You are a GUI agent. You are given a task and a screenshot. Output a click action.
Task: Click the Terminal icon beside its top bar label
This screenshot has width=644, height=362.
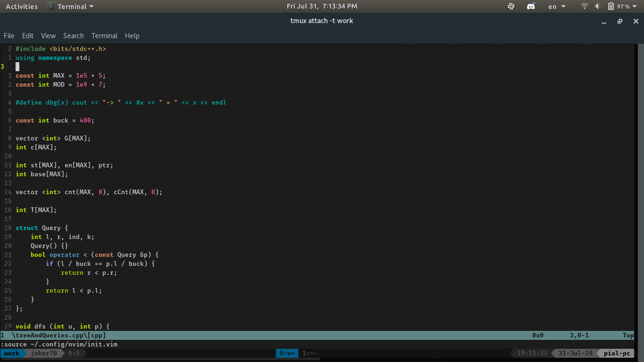coord(51,6)
